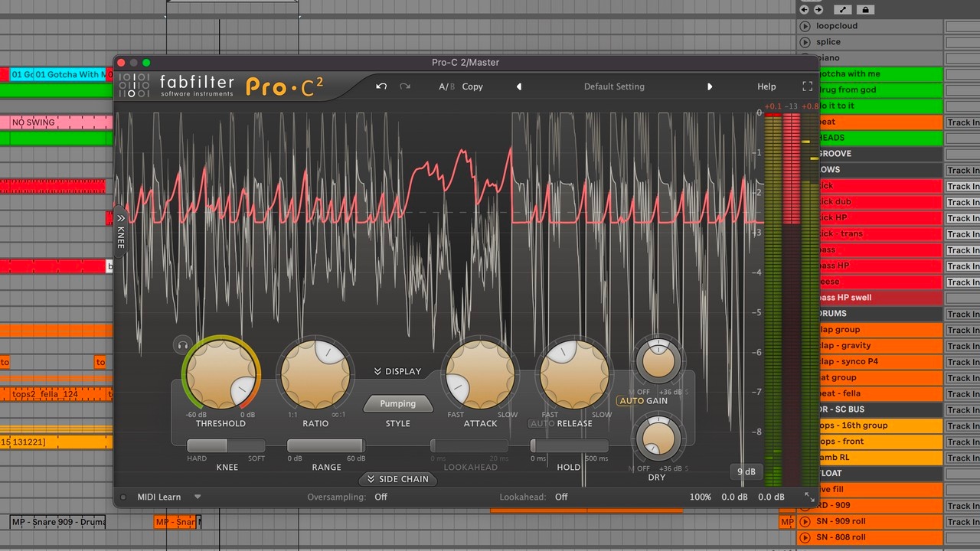The image size is (980, 551).
Task: Collapse the DISPLAY section
Action: click(397, 371)
